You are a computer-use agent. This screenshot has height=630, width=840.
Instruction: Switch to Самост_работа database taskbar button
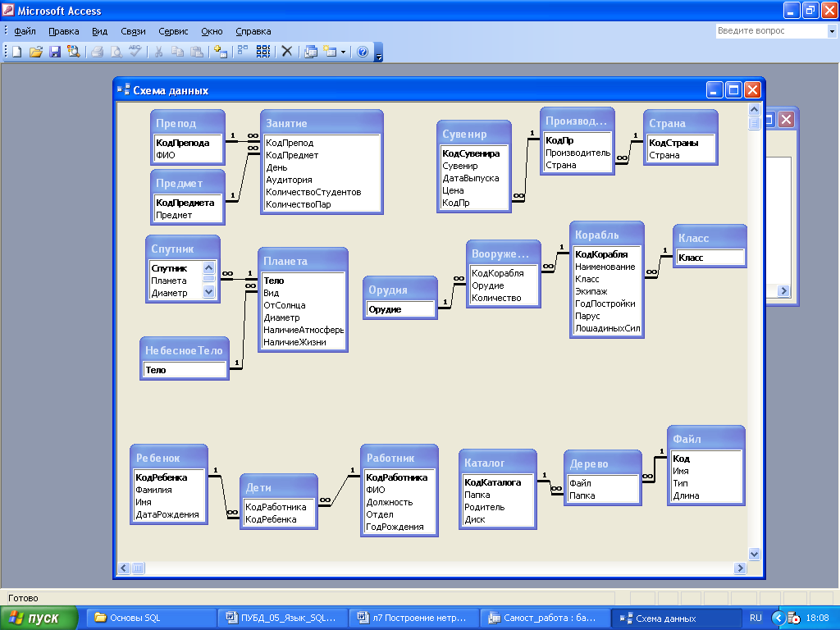pyautogui.click(x=545, y=618)
